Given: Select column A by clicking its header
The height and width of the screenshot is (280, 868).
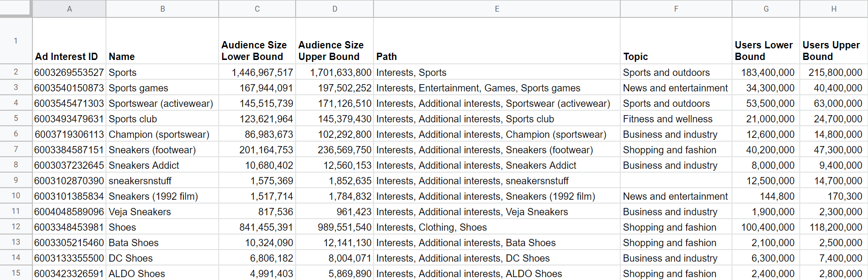Looking at the screenshot, I should 69,8.
